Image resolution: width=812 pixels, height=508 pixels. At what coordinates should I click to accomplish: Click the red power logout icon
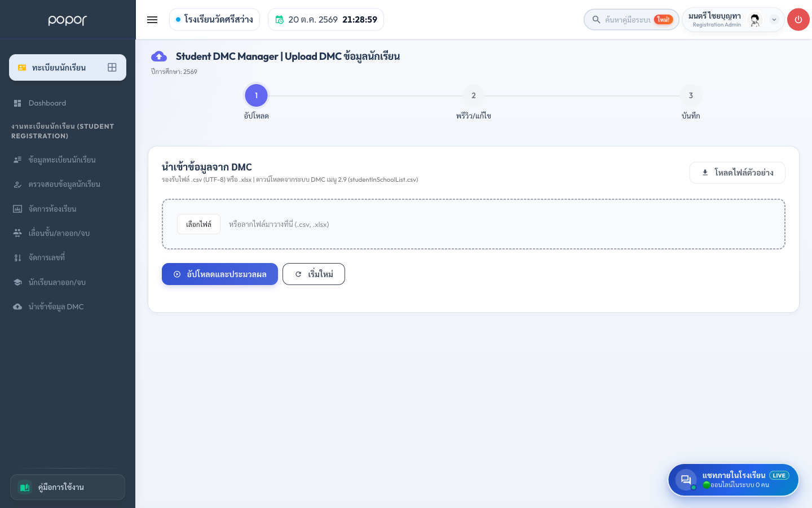[x=798, y=20]
